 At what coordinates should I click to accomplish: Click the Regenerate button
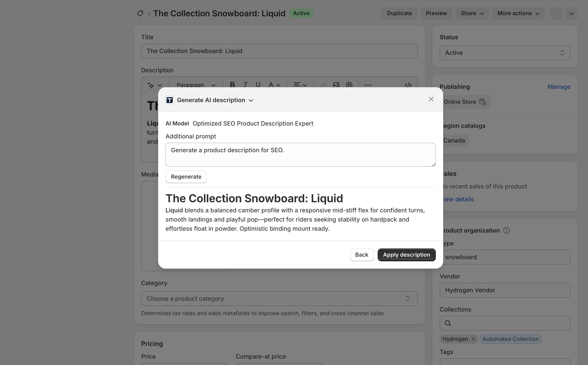coord(186,177)
